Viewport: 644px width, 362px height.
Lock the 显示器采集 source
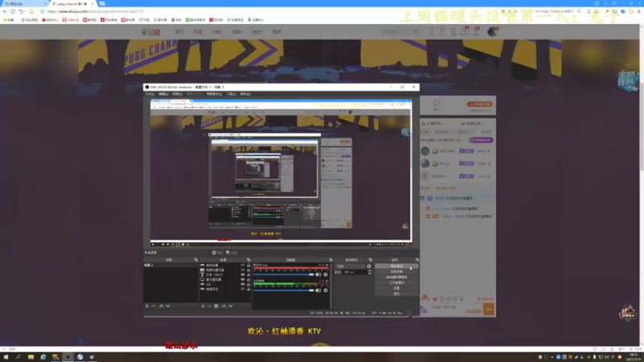coord(249,279)
